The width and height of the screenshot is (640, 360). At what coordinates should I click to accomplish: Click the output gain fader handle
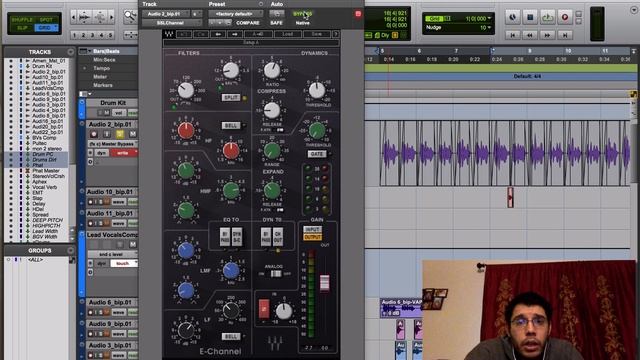(324, 283)
